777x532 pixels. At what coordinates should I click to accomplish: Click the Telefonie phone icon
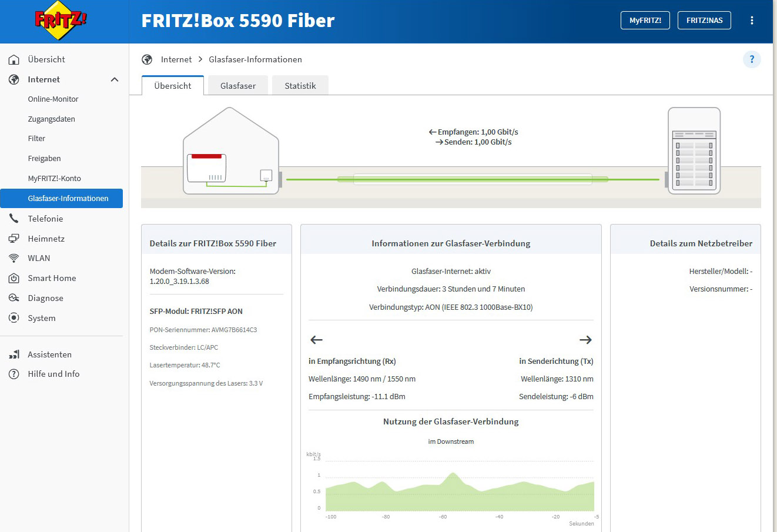pyautogui.click(x=14, y=219)
